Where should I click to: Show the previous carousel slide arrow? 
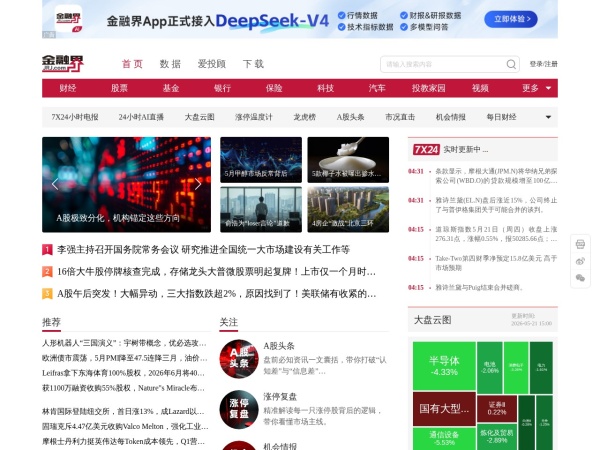click(x=55, y=184)
